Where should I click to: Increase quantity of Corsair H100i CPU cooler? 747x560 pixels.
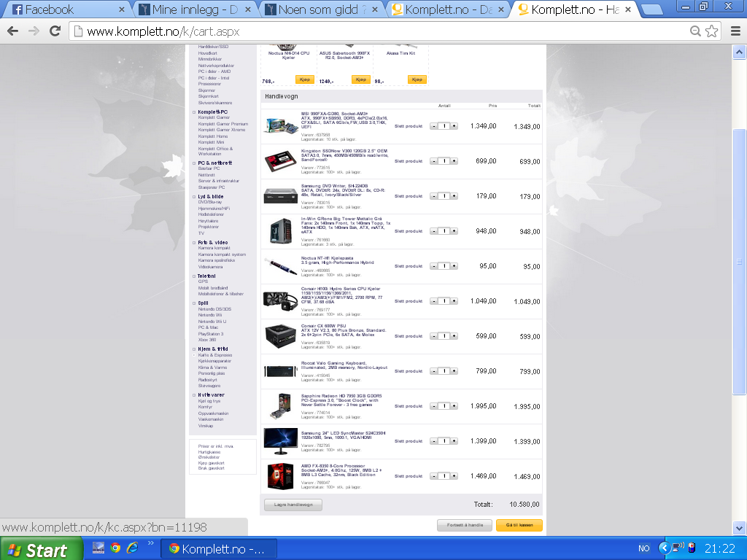[454, 301]
